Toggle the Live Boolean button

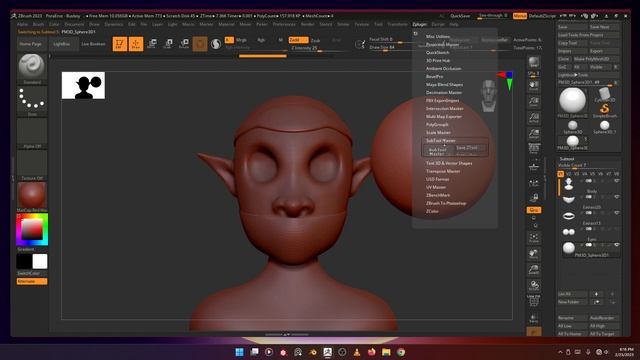93,44
